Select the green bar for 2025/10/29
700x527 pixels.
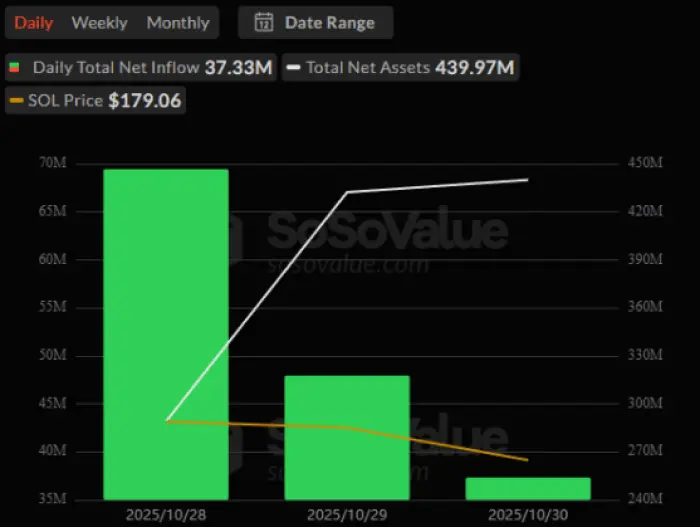tap(347, 438)
